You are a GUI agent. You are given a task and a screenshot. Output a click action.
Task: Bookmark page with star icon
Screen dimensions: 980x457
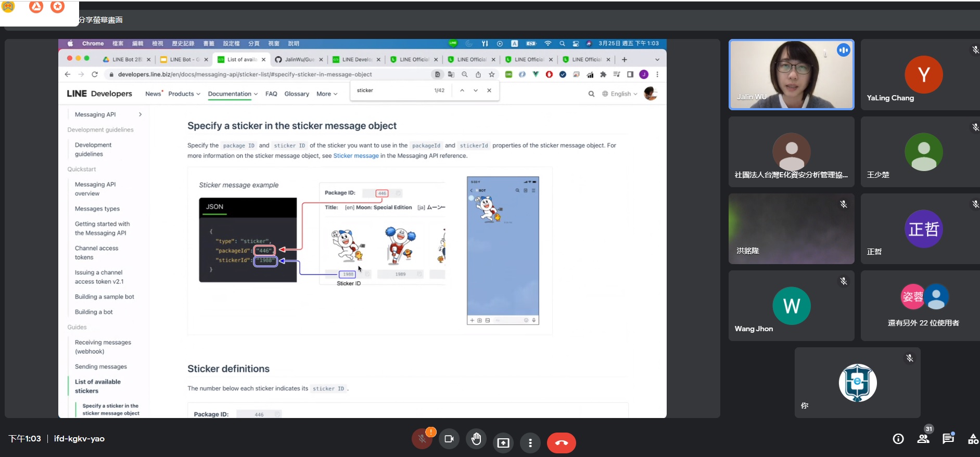[x=492, y=74]
